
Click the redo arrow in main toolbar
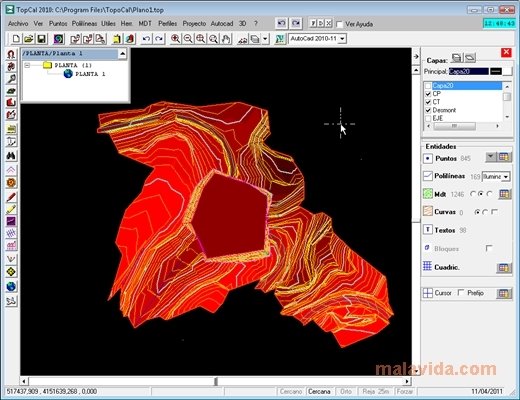[x=159, y=39]
